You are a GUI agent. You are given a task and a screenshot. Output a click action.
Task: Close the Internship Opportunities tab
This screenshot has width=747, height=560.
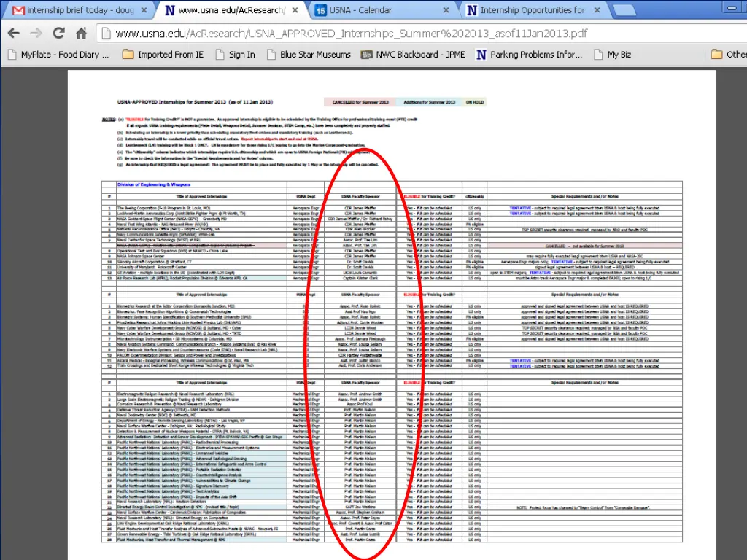[x=597, y=10]
